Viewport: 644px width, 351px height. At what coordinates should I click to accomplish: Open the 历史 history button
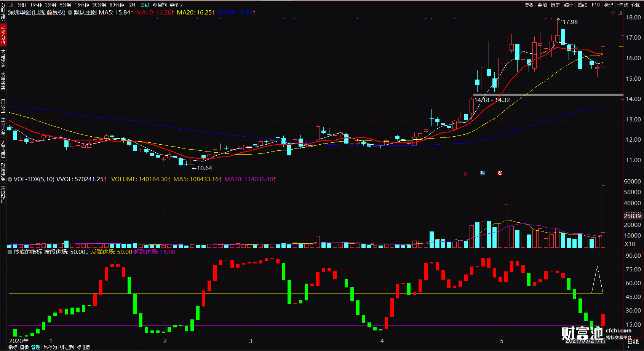click(556, 5)
